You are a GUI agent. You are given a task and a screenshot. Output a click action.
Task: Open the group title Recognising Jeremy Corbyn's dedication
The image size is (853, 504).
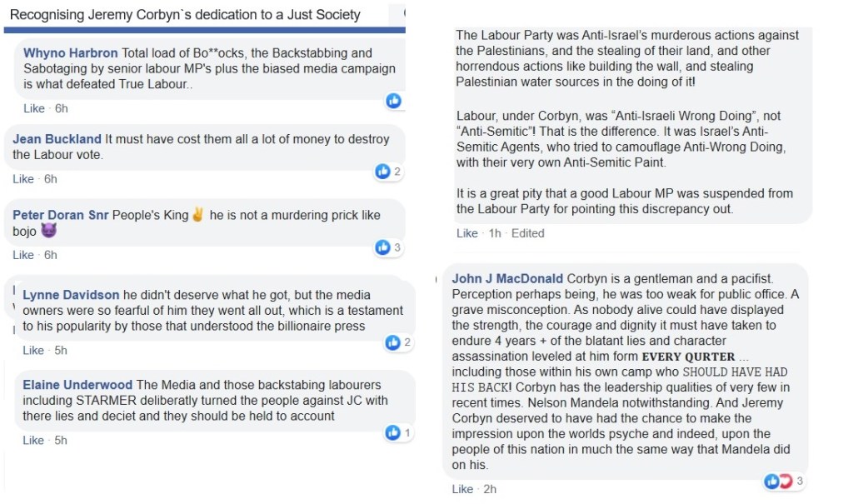point(185,15)
